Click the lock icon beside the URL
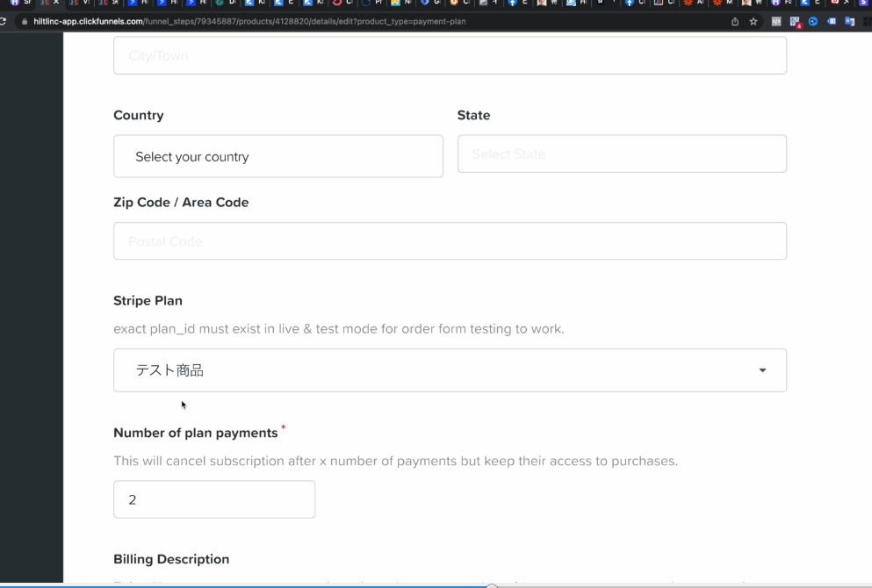This screenshot has width=872, height=588. tap(24, 22)
